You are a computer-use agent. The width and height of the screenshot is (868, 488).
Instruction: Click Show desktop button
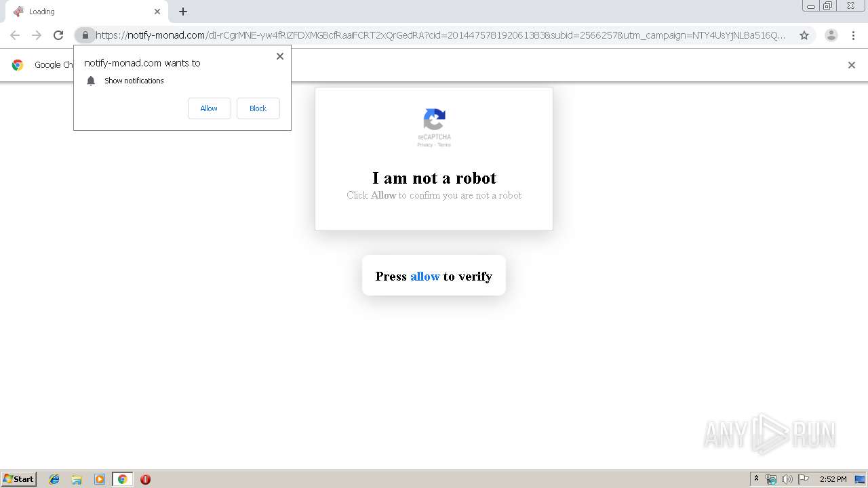[860, 479]
